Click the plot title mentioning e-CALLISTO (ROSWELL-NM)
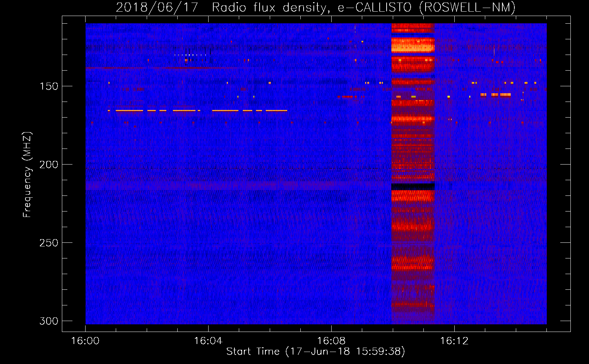The image size is (589, 364). point(316,7)
